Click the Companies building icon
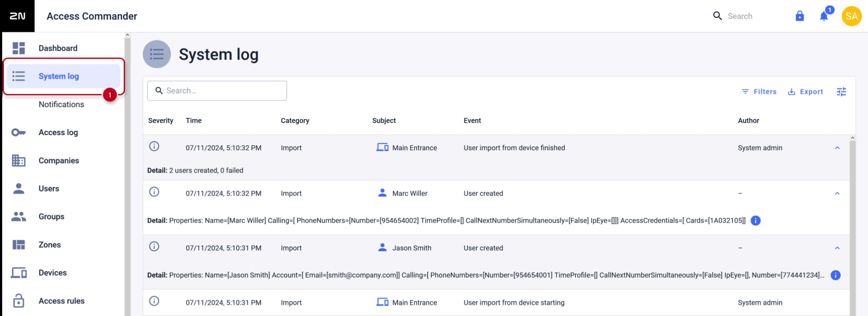This screenshot has width=868, height=316. pos(19,160)
